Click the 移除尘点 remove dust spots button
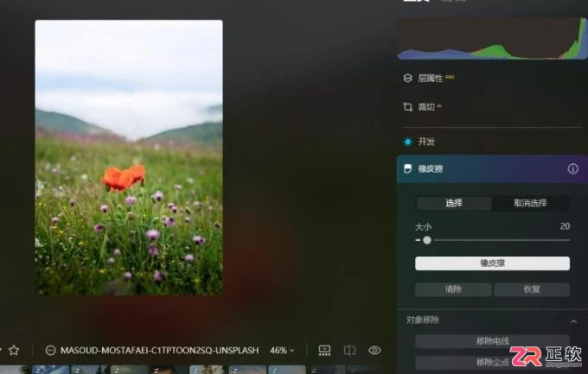The width and height of the screenshot is (588, 374). 492,362
